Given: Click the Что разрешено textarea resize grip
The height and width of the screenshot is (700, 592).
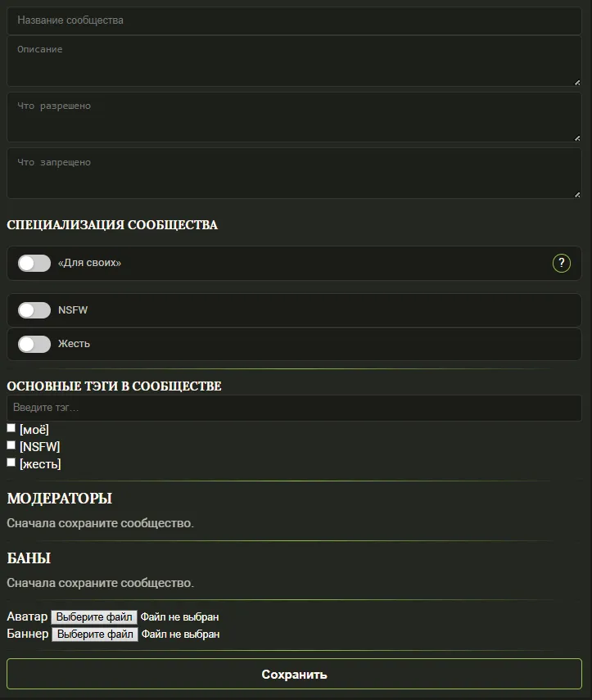Looking at the screenshot, I should 576,138.
